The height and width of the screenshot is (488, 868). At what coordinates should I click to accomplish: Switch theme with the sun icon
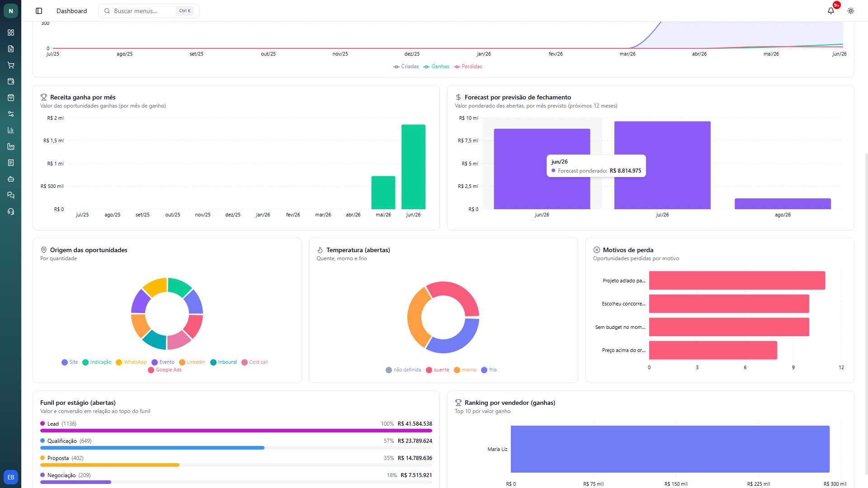click(x=851, y=11)
